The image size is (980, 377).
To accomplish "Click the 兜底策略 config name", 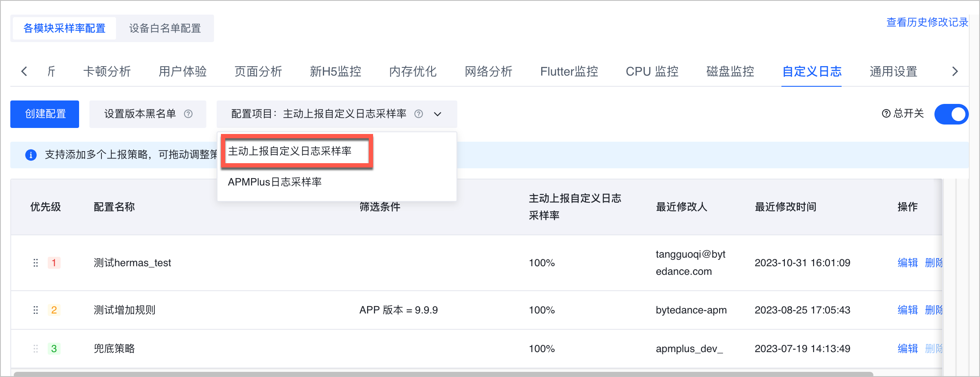I will 114,349.
